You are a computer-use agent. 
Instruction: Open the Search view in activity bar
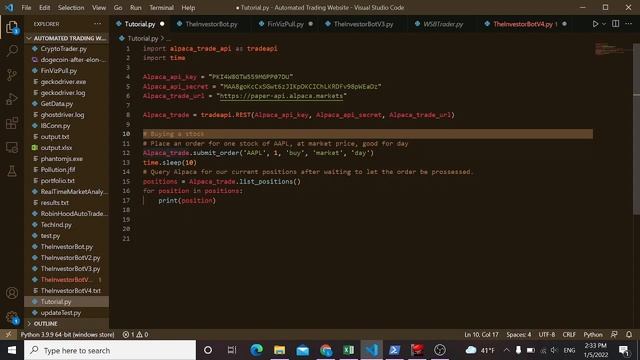coord(12,51)
